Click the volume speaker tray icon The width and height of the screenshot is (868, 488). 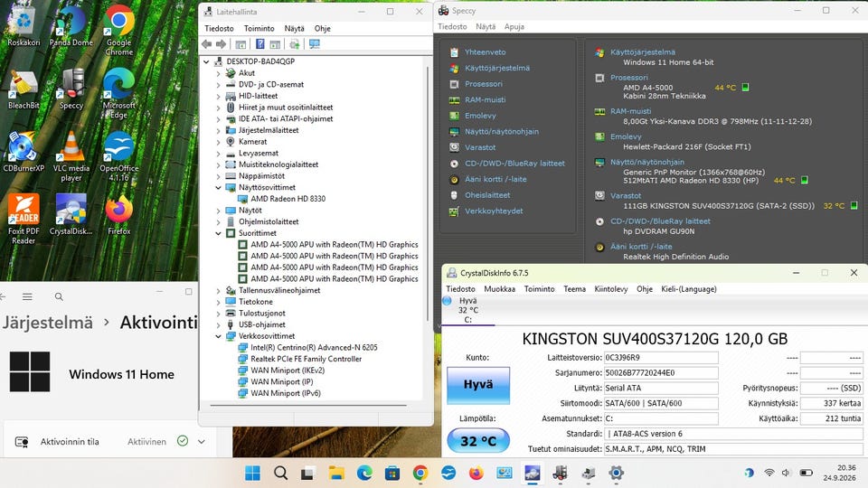click(x=786, y=473)
